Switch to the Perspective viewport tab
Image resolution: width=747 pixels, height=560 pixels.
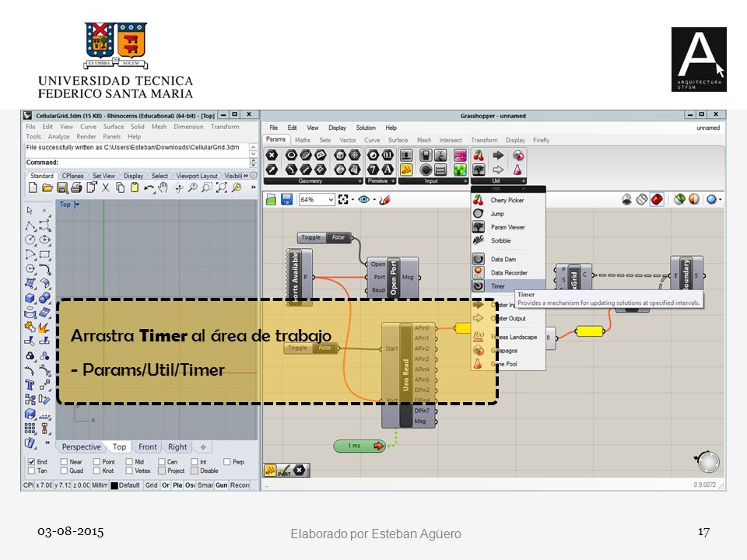[82, 447]
